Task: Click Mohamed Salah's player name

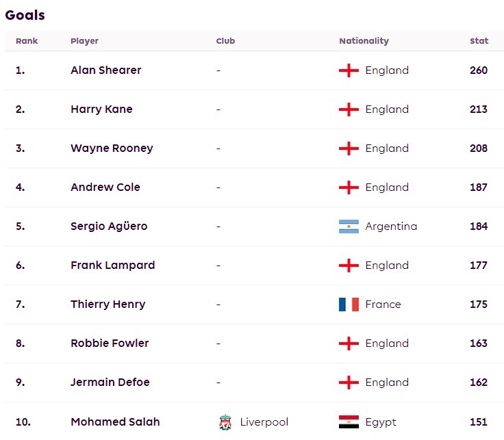Action: tap(115, 422)
